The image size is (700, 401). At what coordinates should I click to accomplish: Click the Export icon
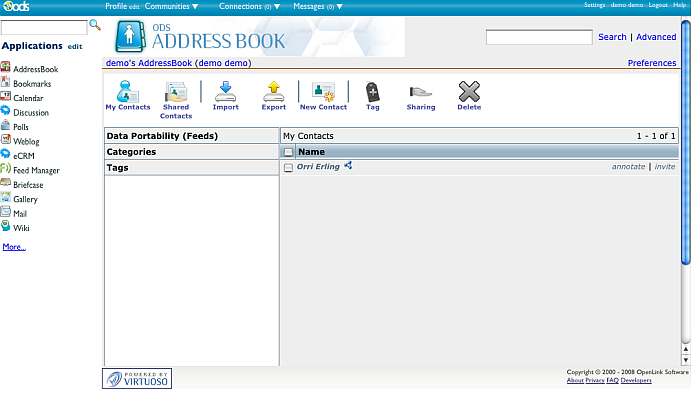(x=273, y=92)
